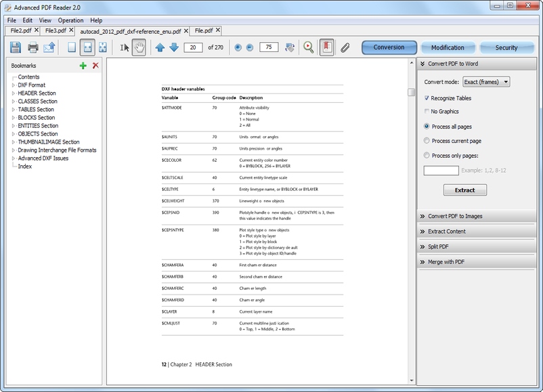
Task: Click the Print icon
Action: 33,47
